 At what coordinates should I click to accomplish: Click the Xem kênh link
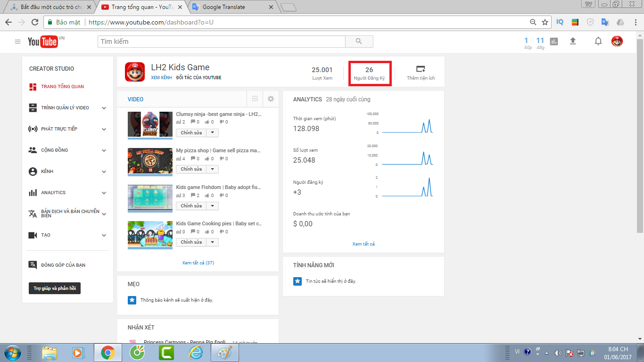click(161, 78)
